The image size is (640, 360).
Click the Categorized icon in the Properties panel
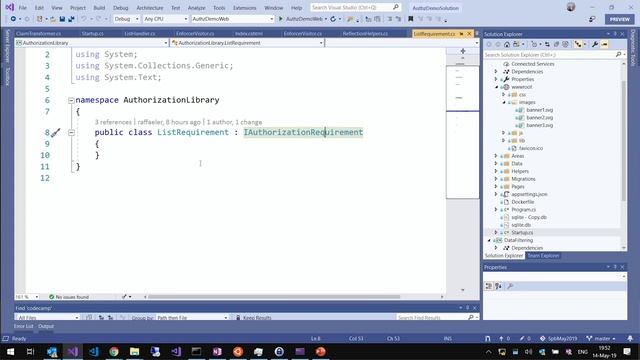click(489, 286)
